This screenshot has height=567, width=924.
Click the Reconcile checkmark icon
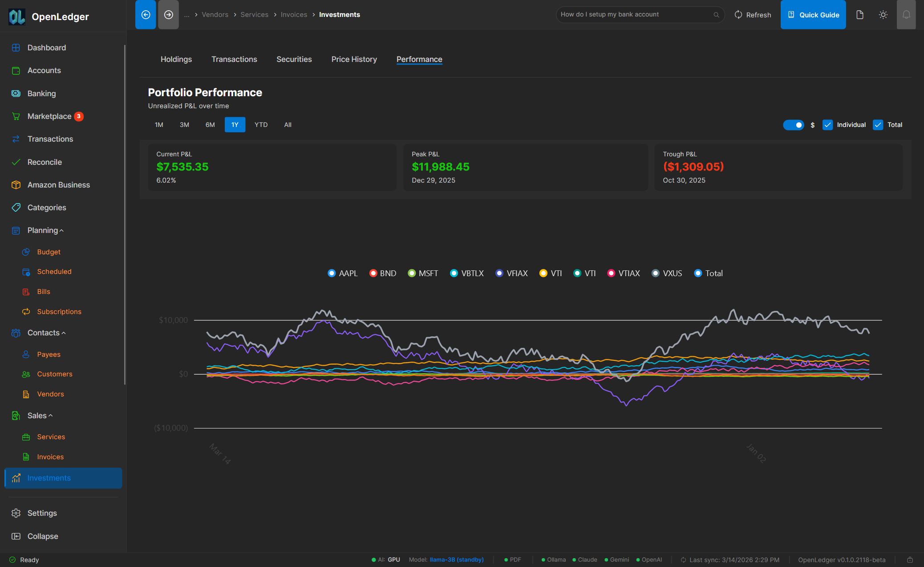(x=16, y=162)
